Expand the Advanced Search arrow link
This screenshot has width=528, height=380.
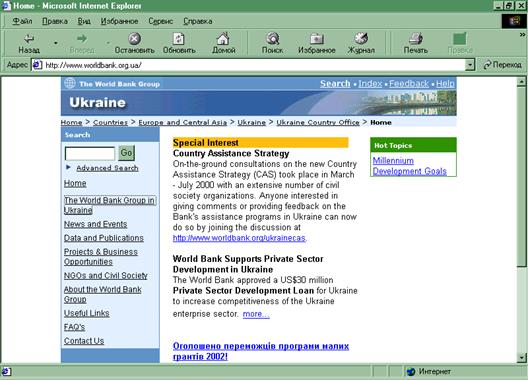(x=68, y=167)
